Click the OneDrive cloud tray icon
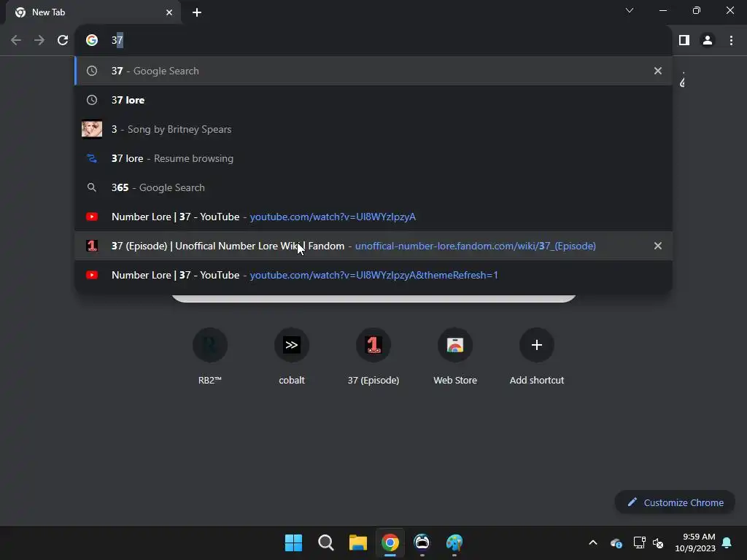Viewport: 747px width, 560px height. [616, 542]
